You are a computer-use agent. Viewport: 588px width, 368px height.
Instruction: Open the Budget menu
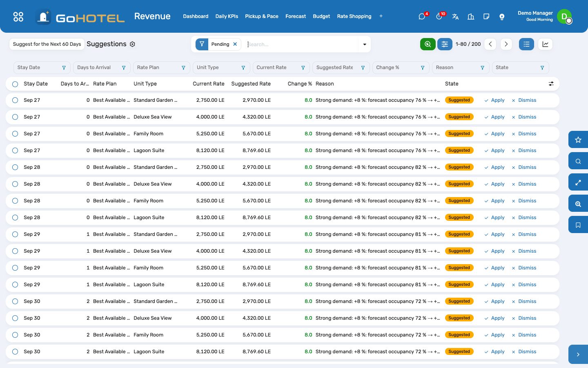point(321,16)
